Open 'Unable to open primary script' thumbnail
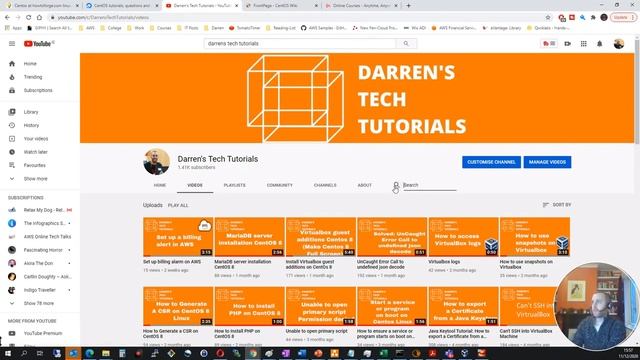640x360 pixels. click(x=321, y=306)
